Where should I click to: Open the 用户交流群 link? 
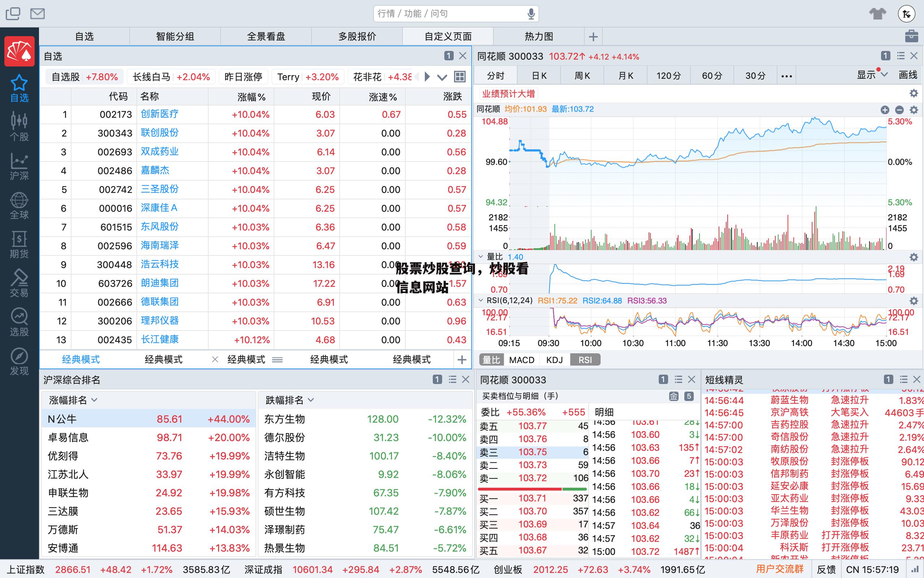pyautogui.click(x=780, y=569)
